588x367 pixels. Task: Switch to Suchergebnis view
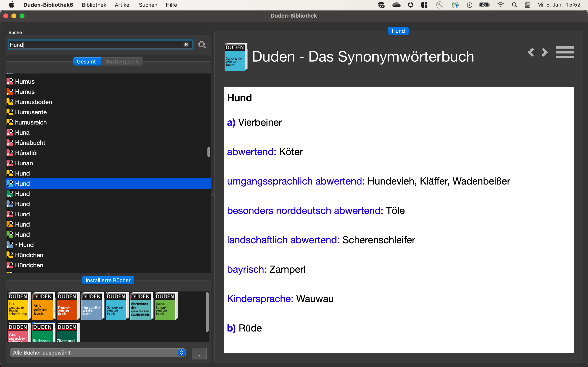coord(122,62)
